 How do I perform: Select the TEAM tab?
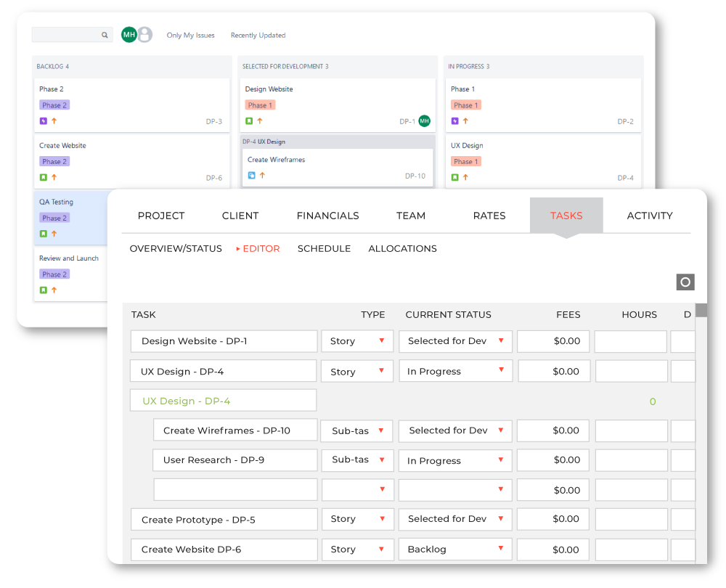click(410, 216)
